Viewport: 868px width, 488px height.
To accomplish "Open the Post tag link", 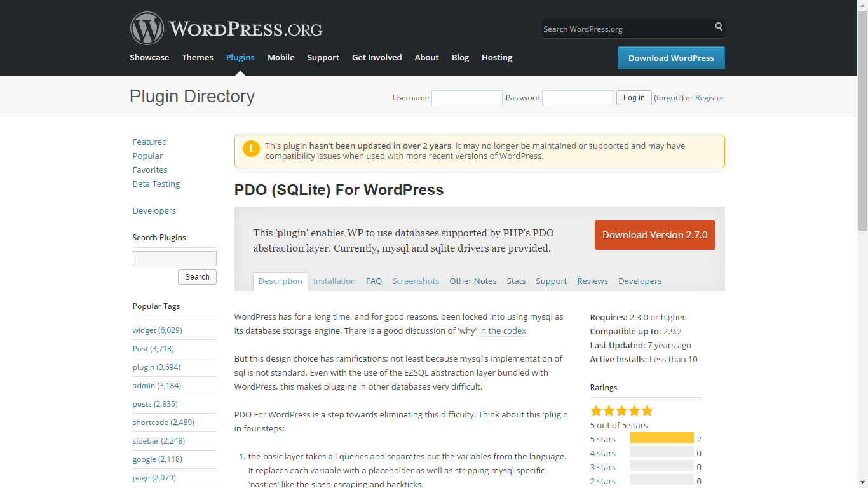I will pos(153,349).
